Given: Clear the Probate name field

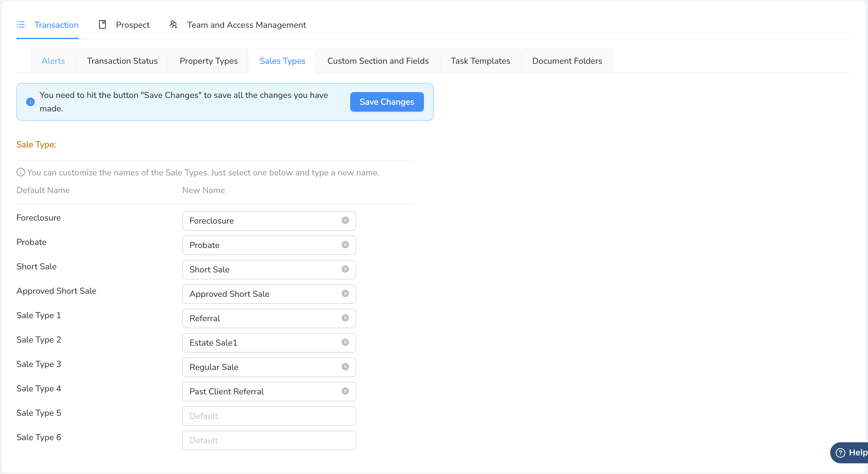Looking at the screenshot, I should point(345,245).
